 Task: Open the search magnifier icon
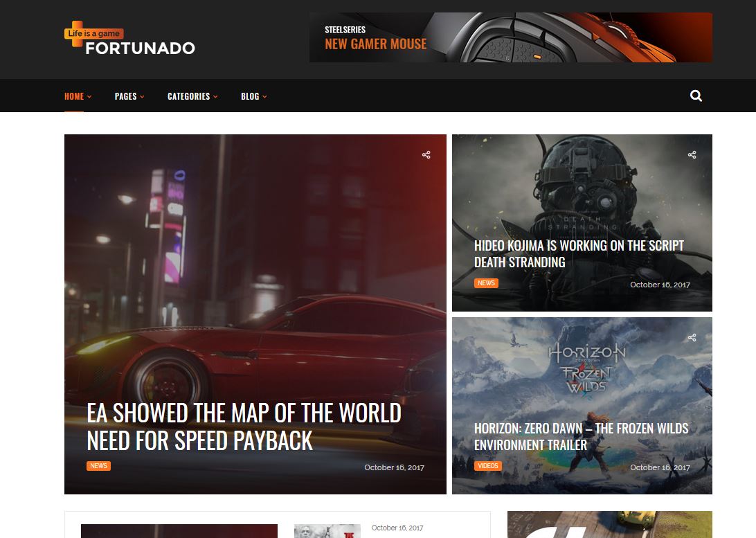696,96
